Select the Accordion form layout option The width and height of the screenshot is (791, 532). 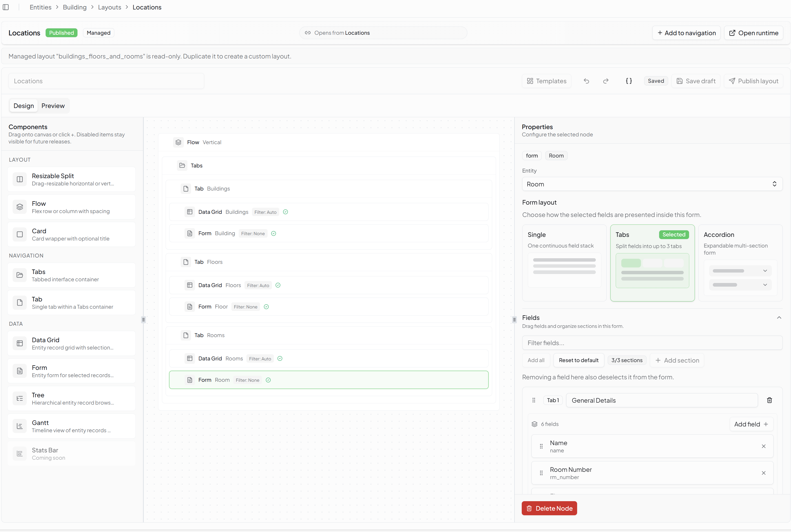[741, 263]
